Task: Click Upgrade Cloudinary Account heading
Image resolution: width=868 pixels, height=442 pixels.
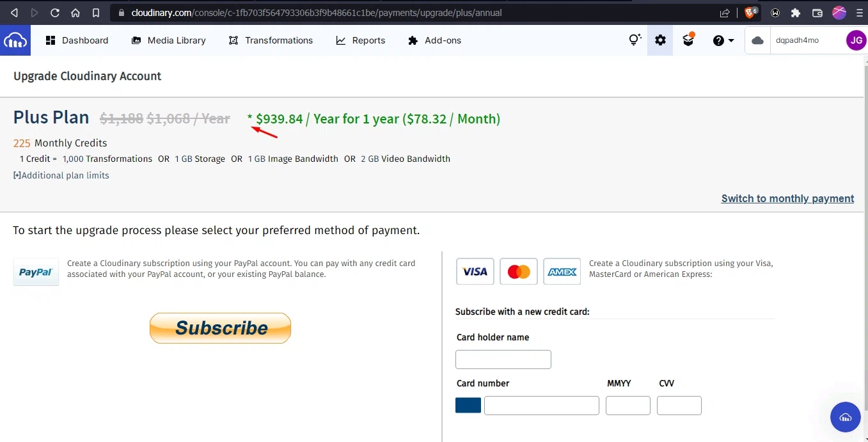Action: click(x=87, y=76)
